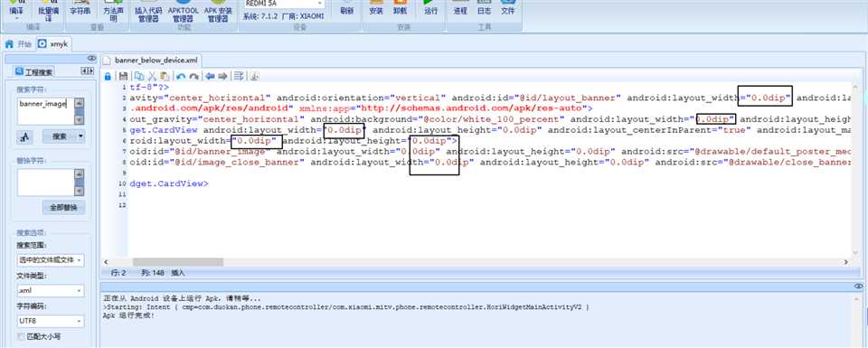The height and width of the screenshot is (348, 868).
Task: Open the REDMI 5A device dropdown
Action: [319, 4]
